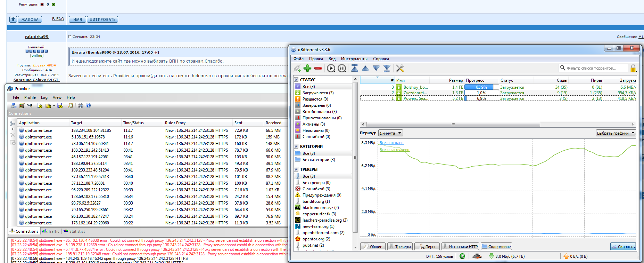This screenshot has height=263, width=644.
Task: Click the ЦИТИРОВАТЬ button in the forum
Action: [102, 19]
